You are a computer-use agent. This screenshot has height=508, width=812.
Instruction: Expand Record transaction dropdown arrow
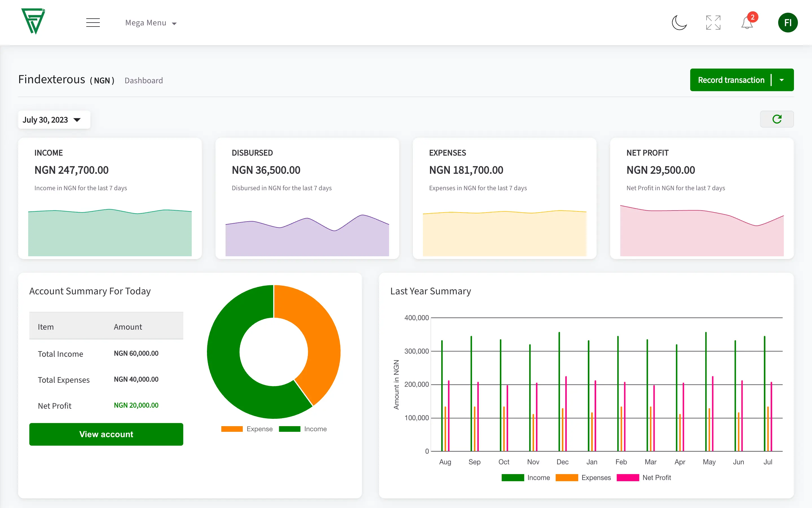(x=782, y=80)
